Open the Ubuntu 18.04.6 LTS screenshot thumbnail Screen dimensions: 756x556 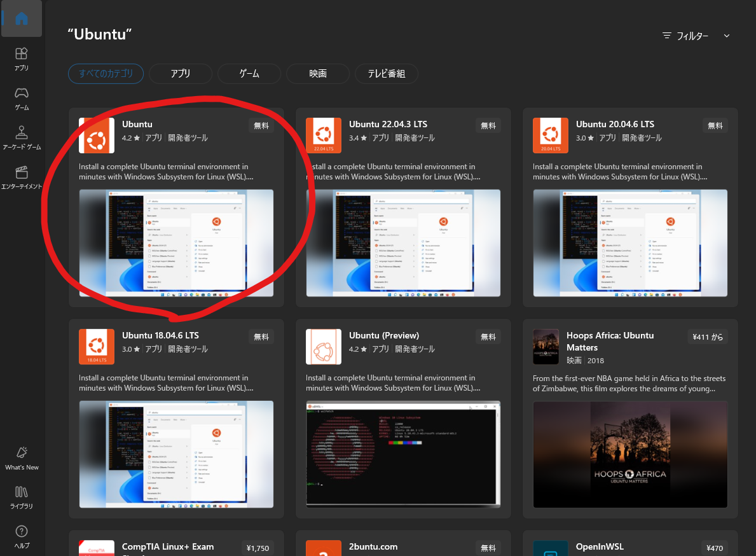click(x=177, y=454)
